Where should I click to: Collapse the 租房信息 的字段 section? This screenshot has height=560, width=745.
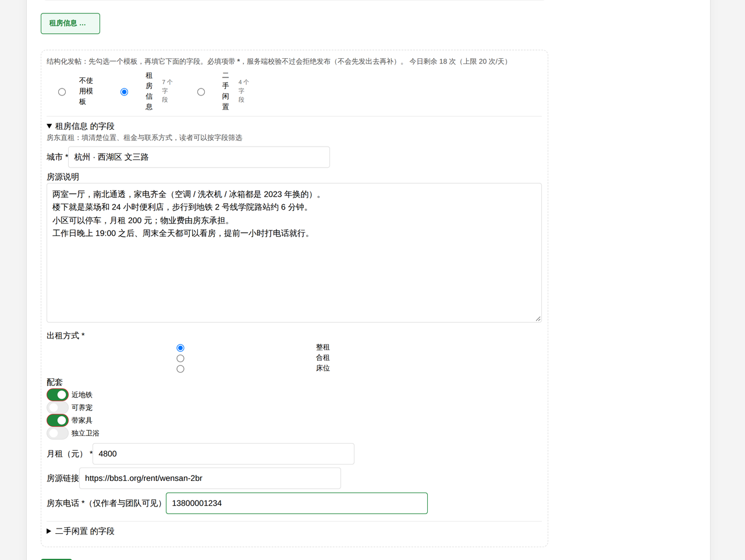click(x=80, y=126)
